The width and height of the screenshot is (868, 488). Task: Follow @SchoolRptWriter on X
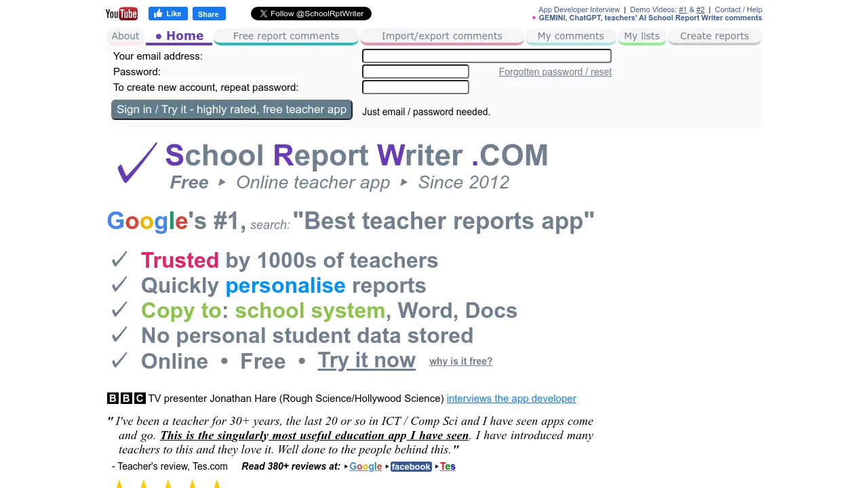point(311,14)
